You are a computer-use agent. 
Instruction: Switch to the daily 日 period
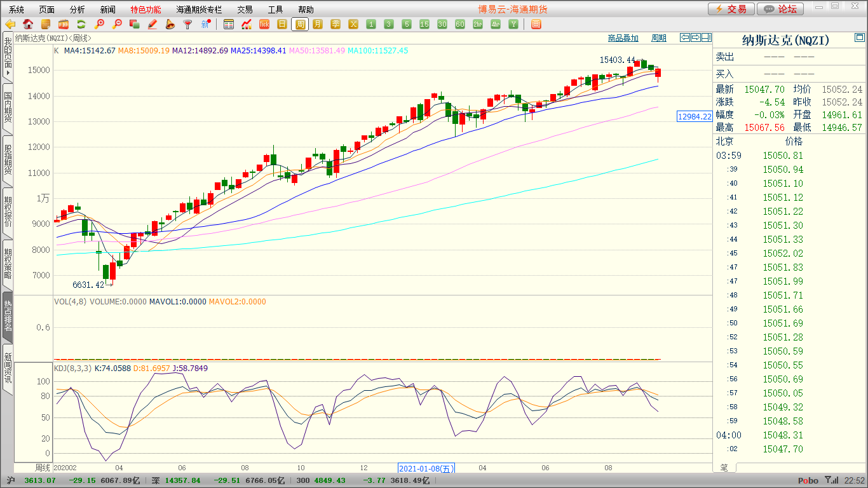282,24
